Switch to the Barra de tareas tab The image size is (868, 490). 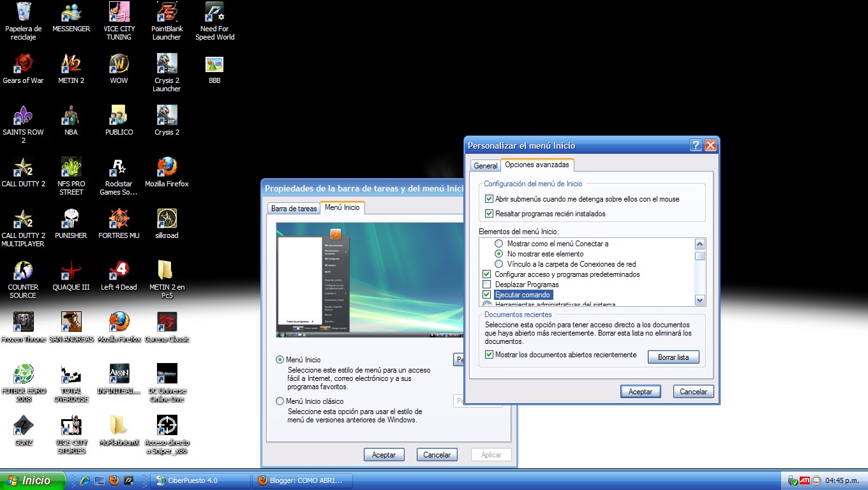(294, 209)
